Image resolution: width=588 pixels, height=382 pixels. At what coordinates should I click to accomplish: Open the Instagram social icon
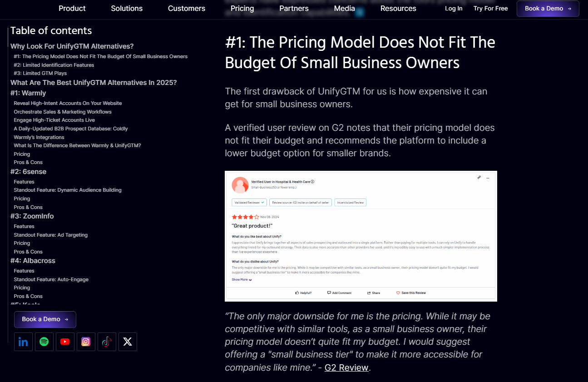pyautogui.click(x=86, y=342)
